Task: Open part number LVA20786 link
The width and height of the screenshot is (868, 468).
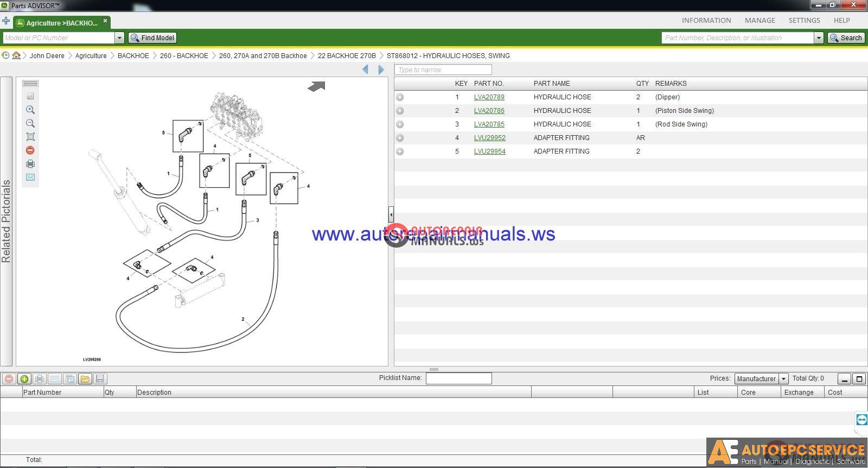Action: tap(489, 111)
